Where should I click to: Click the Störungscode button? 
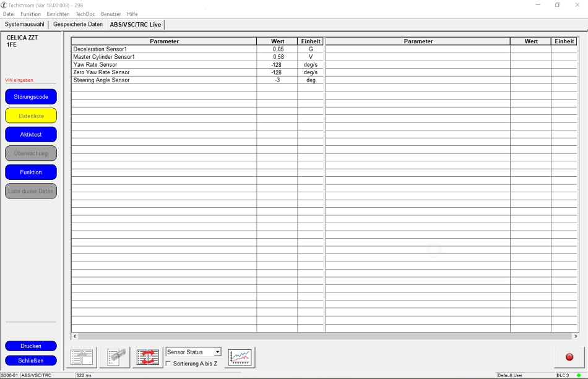[31, 97]
